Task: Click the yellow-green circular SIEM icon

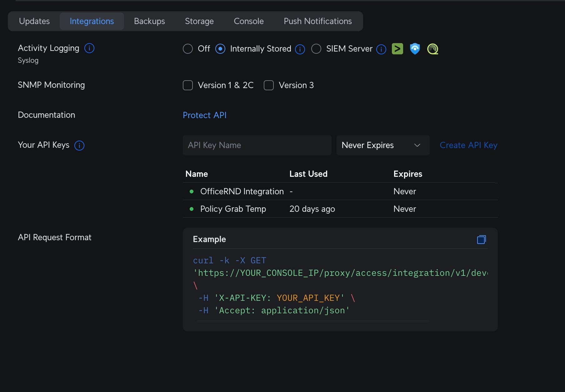Action: pos(432,49)
